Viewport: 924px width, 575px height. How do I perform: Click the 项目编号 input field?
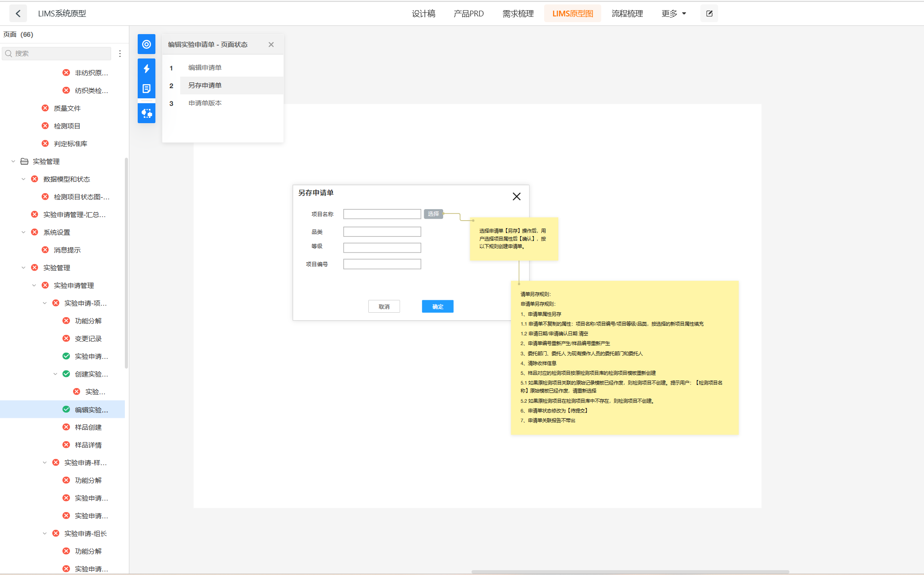click(382, 264)
